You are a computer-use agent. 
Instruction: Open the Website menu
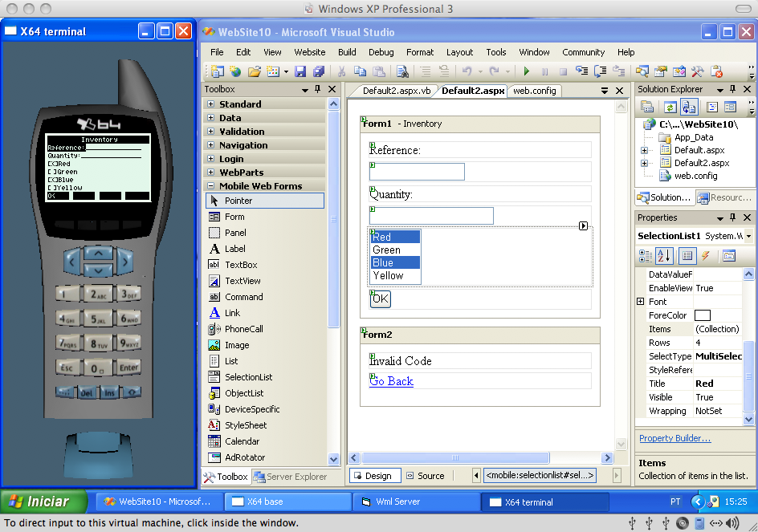[310, 52]
